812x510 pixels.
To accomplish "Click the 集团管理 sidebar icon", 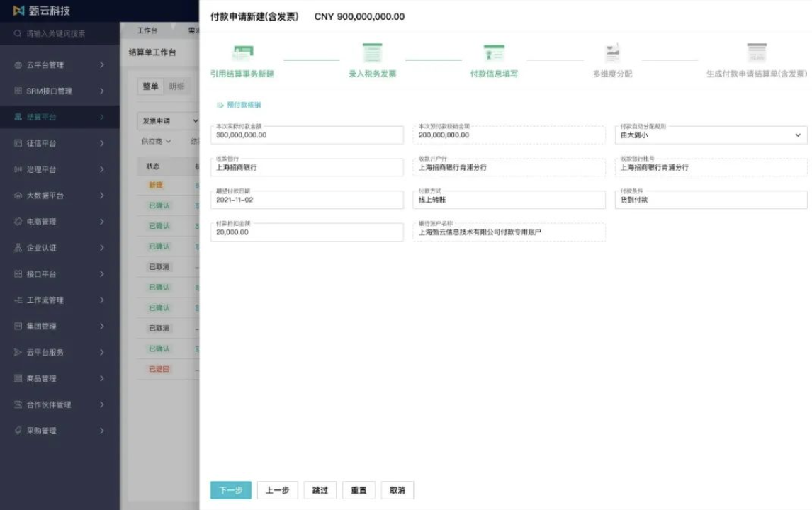I will [x=18, y=327].
